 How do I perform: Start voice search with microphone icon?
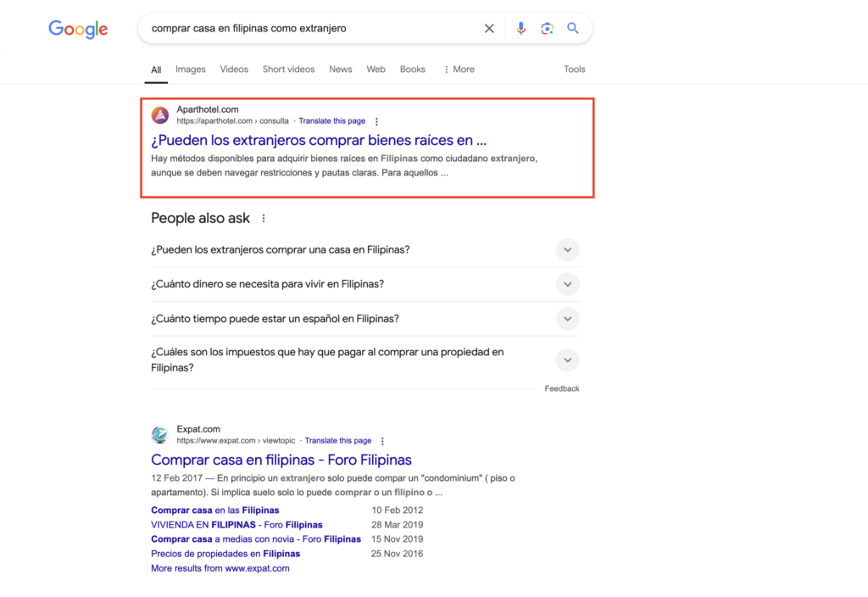click(x=520, y=28)
